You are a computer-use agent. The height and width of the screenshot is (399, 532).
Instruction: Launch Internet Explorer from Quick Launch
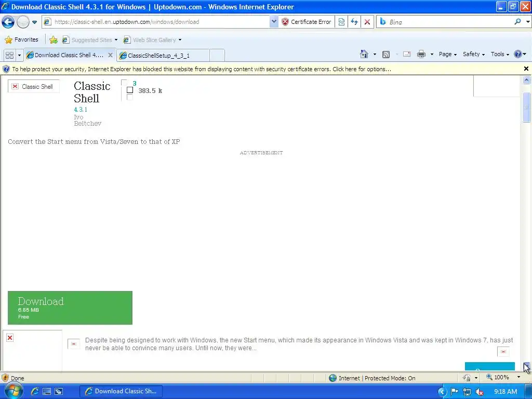[35, 391]
